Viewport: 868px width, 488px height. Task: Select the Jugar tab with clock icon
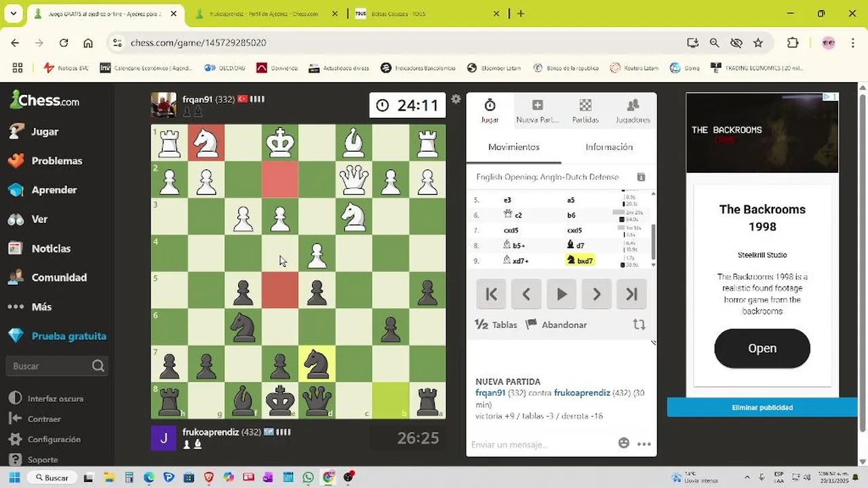[x=490, y=110]
